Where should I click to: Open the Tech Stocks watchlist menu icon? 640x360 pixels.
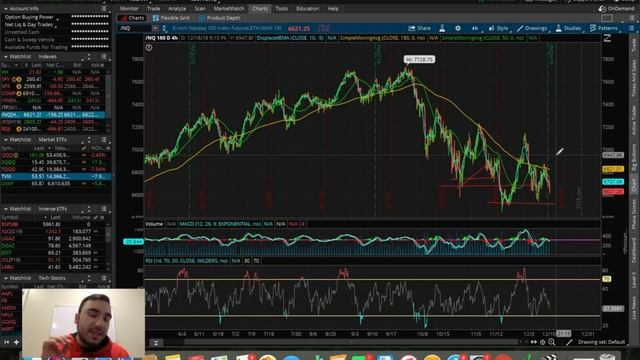[x=104, y=278]
